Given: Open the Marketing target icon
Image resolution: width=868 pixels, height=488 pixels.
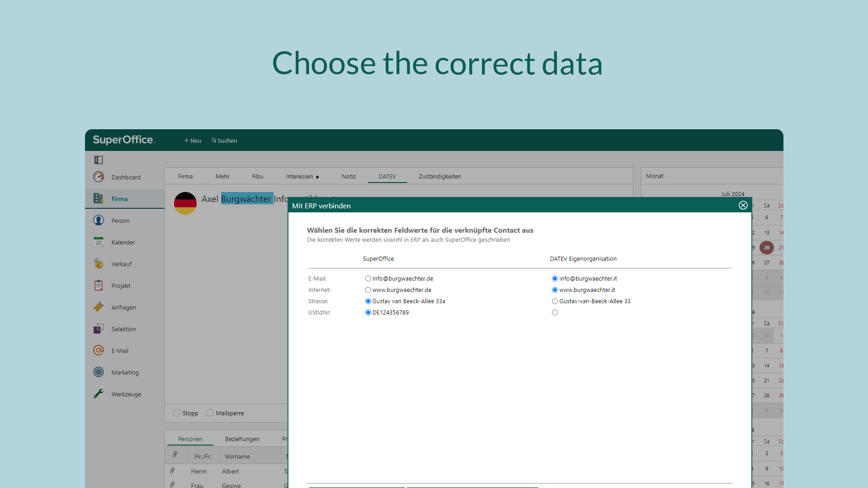Looking at the screenshot, I should (99, 372).
